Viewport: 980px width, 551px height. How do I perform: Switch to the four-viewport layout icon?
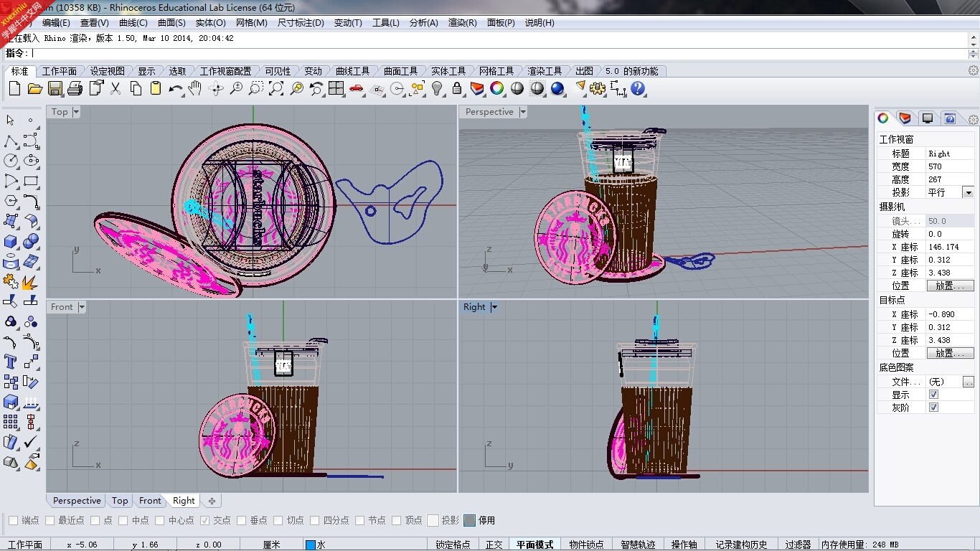[336, 88]
